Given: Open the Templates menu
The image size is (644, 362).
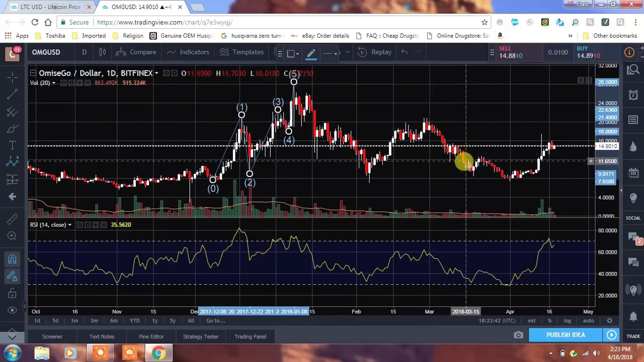Looking at the screenshot, I should coord(242,52).
